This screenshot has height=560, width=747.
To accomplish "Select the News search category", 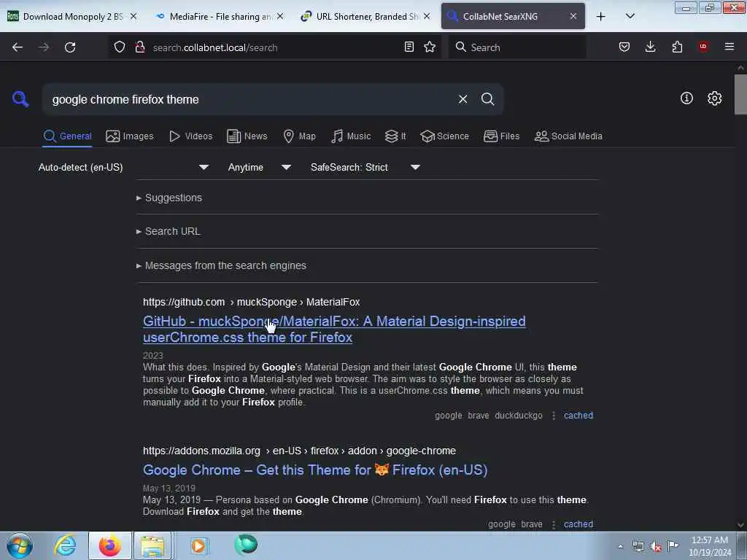I will pyautogui.click(x=247, y=136).
